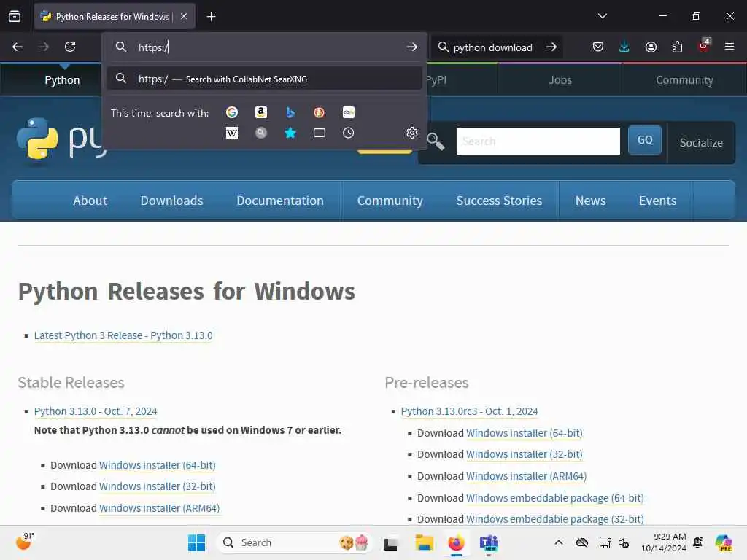Switch to the Jobs top tab
Image resolution: width=747 pixels, height=560 pixels.
click(560, 80)
